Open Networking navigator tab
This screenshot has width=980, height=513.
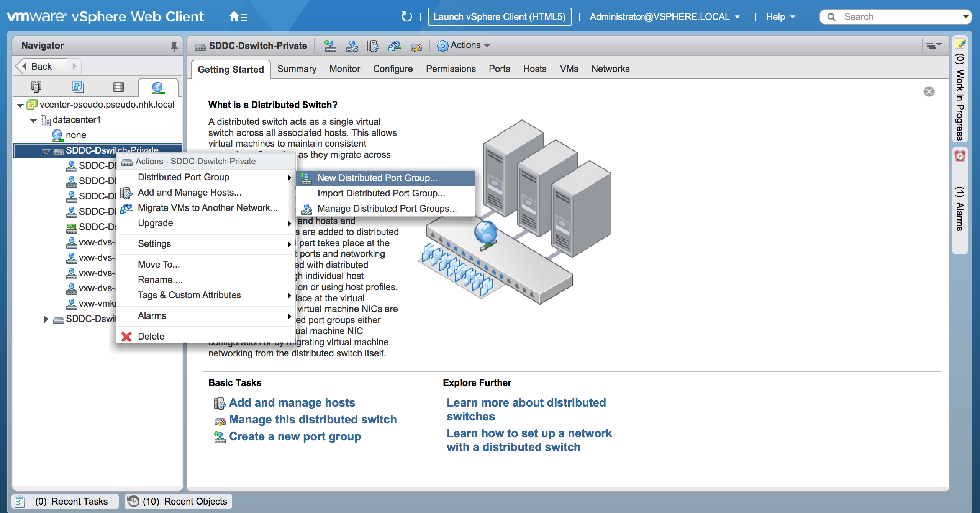[158, 88]
